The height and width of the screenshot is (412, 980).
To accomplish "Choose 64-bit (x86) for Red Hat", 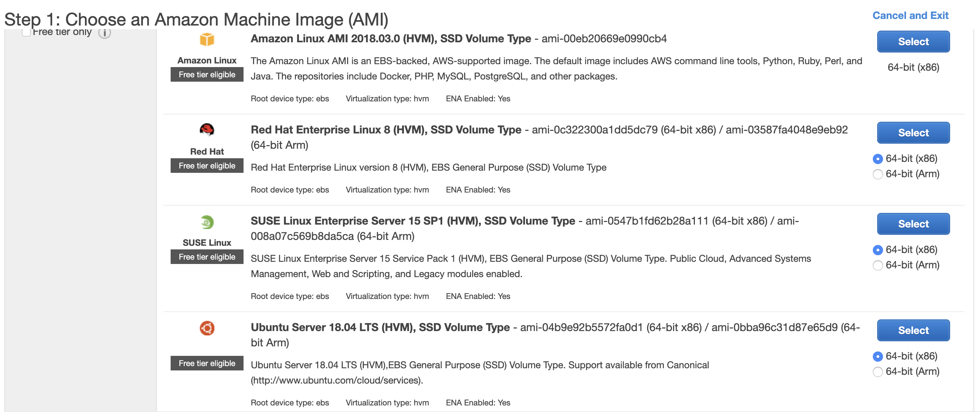I will [x=877, y=159].
